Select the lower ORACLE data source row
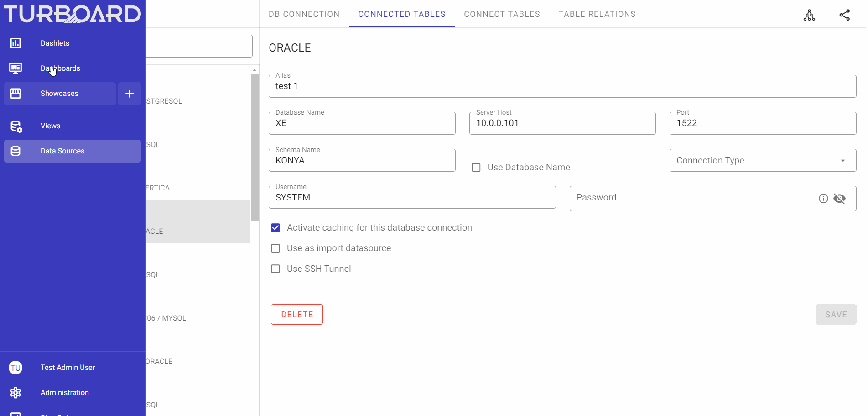 click(x=198, y=352)
